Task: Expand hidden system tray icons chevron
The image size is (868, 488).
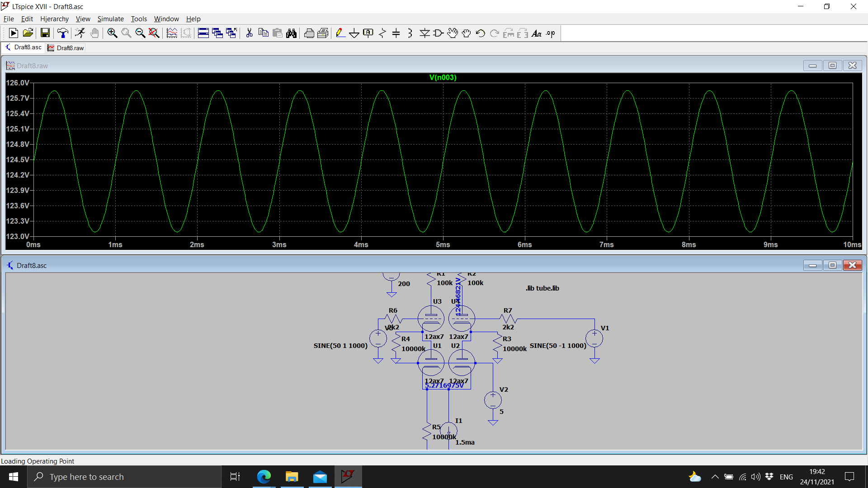Action: click(x=715, y=477)
